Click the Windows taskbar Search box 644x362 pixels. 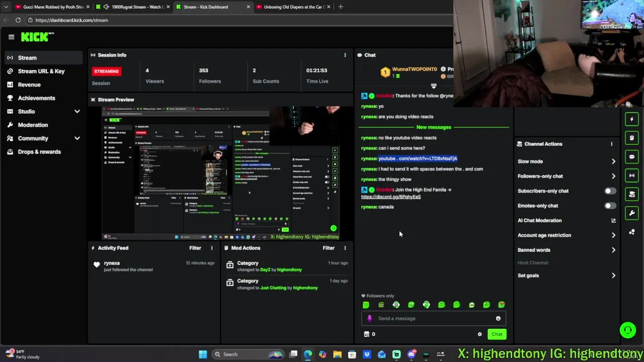click(x=248, y=354)
